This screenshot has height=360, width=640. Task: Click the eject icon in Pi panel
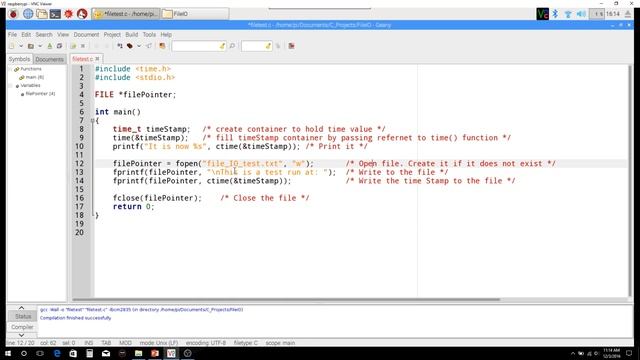pyautogui.click(x=628, y=14)
